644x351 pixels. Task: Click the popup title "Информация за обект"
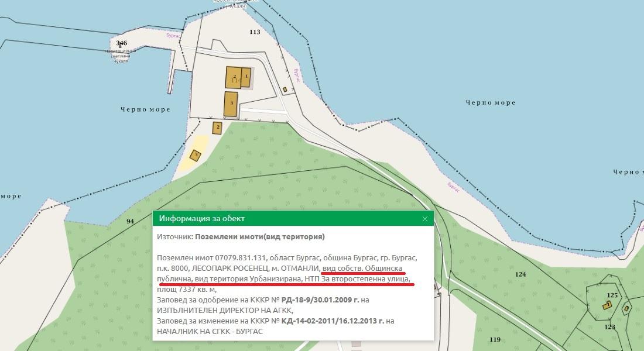[202, 219]
